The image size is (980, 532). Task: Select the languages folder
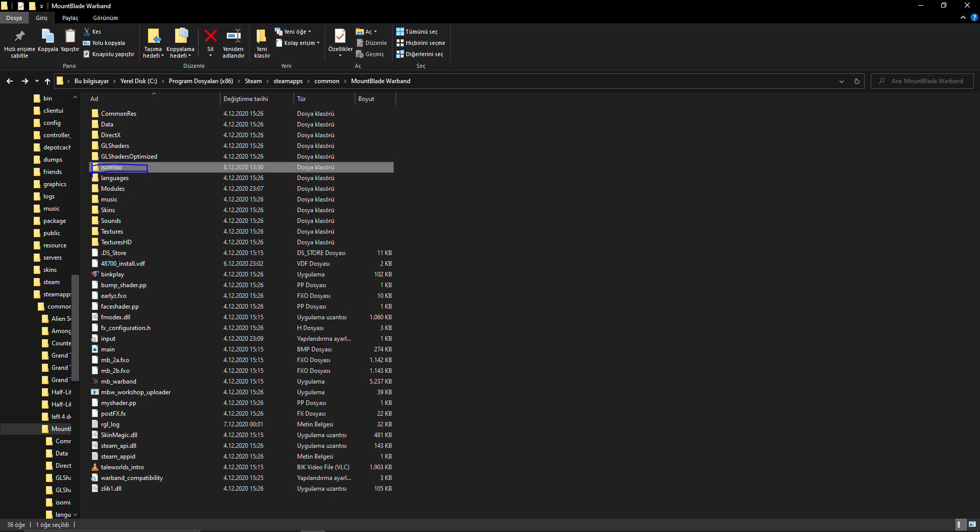[x=114, y=178]
